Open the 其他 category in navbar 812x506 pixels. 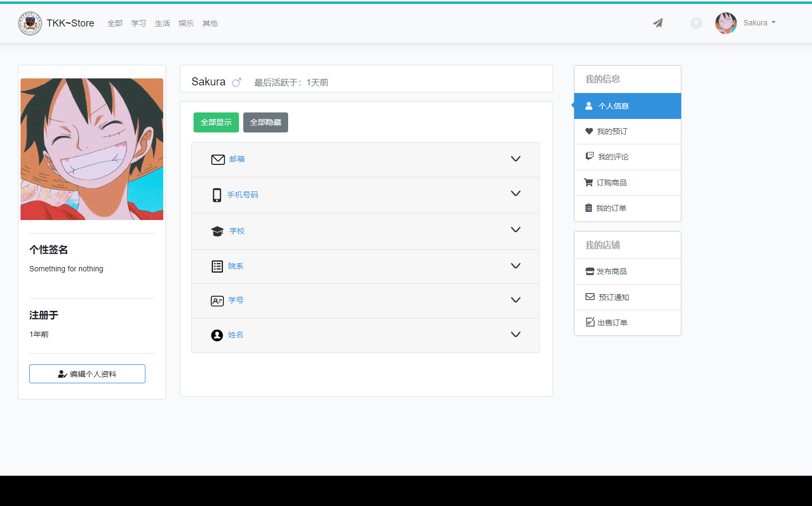click(210, 23)
